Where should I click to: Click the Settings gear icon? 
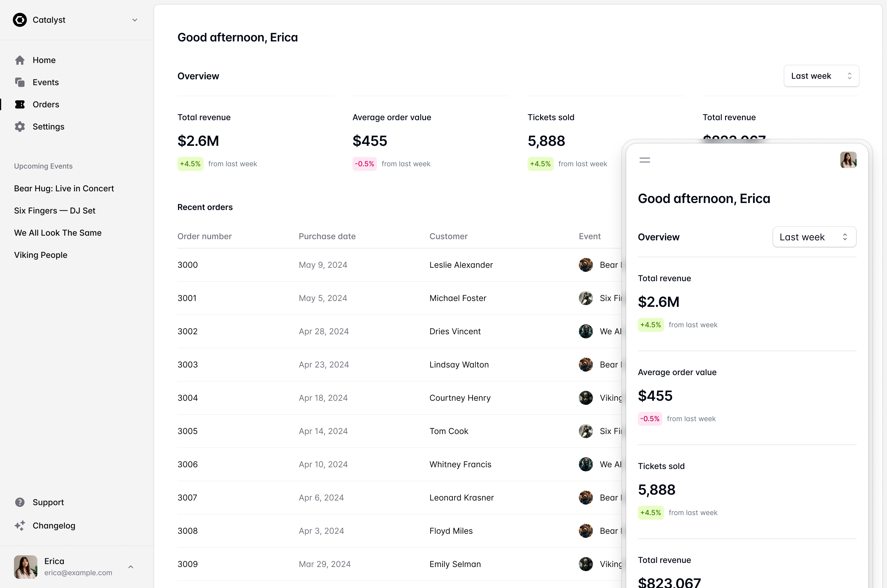tap(20, 127)
